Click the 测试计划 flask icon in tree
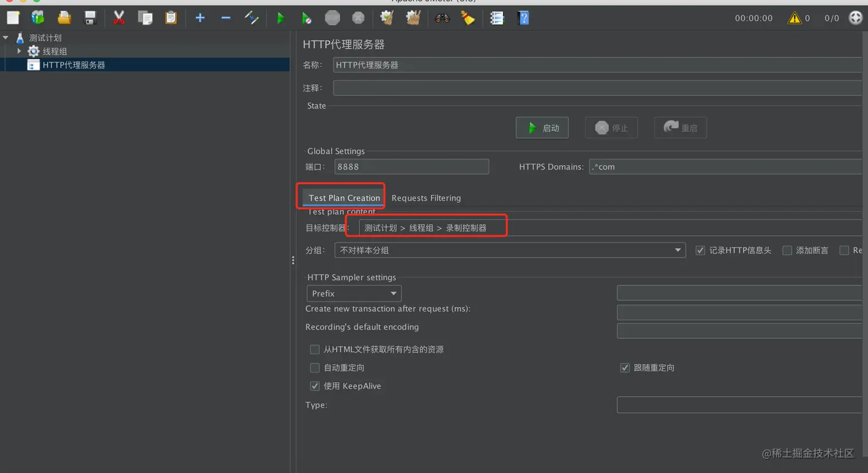 (x=20, y=38)
